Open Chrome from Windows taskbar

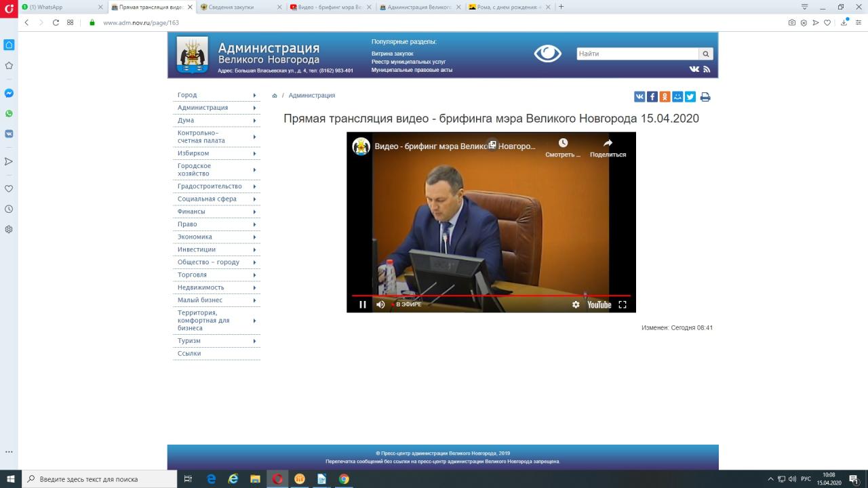(344, 479)
